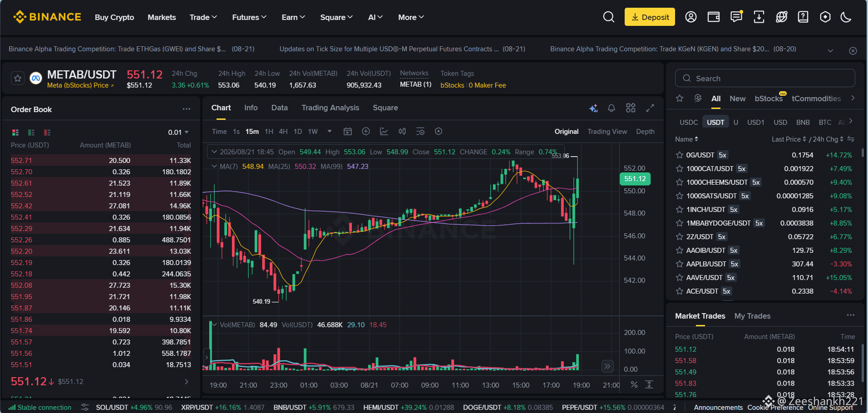Switch to the Info tab
This screenshot has height=413, width=868.
[x=251, y=108]
